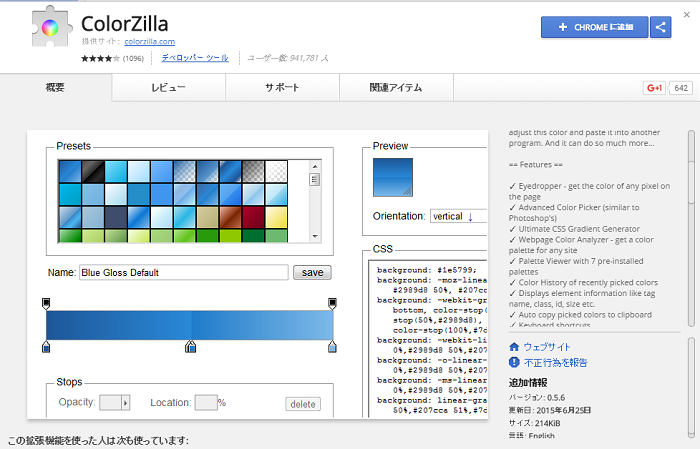Select the right opacity stop above gradient

pos(332,303)
